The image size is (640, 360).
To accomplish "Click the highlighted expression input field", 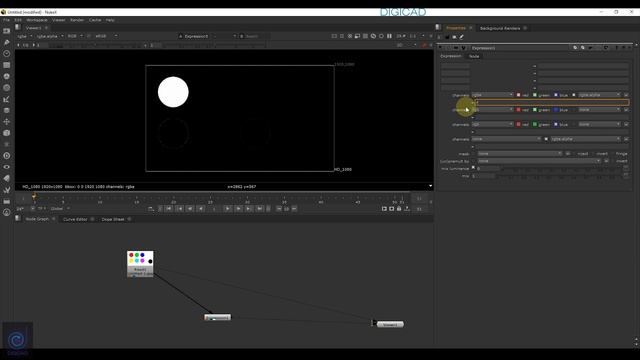I will pyautogui.click(x=552, y=102).
